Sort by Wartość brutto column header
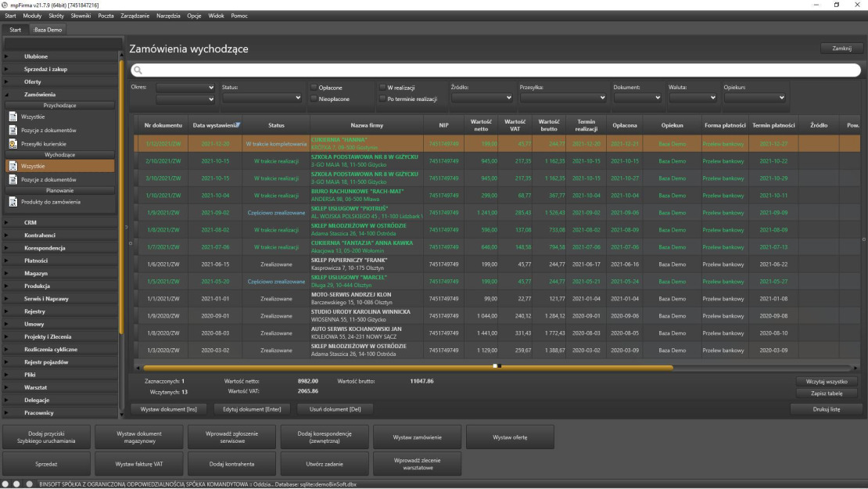868x489 pixels. (549, 126)
